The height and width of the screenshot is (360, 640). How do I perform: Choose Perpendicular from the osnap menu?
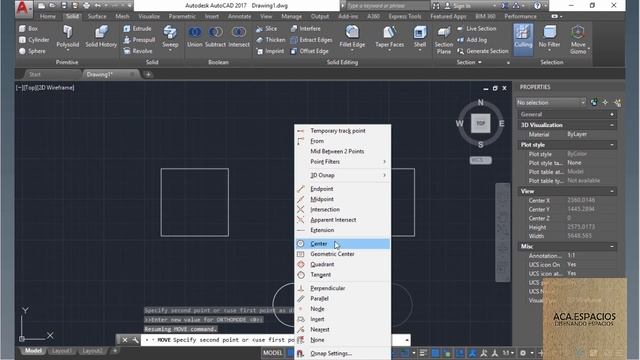(x=342, y=288)
